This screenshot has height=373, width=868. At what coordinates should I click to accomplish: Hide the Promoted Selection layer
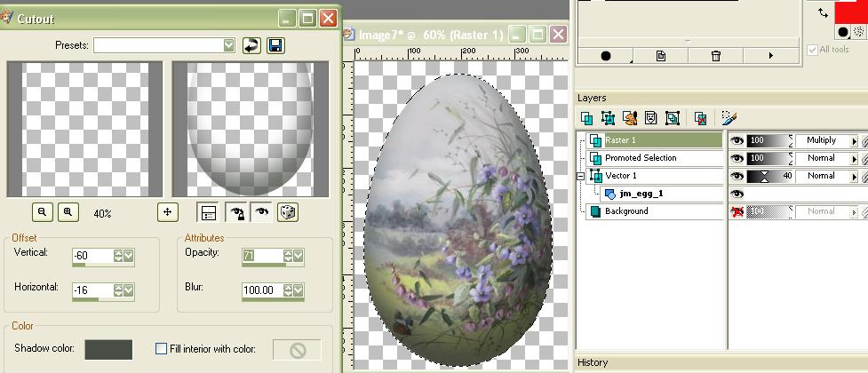(x=737, y=158)
